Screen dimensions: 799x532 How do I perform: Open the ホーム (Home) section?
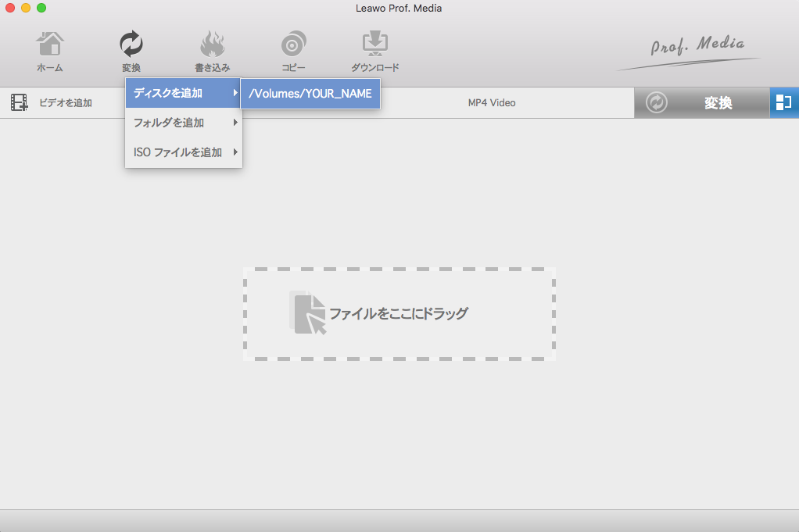point(49,52)
